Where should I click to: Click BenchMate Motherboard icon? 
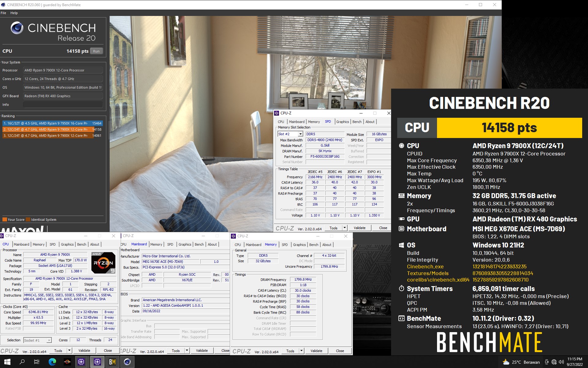[401, 229]
